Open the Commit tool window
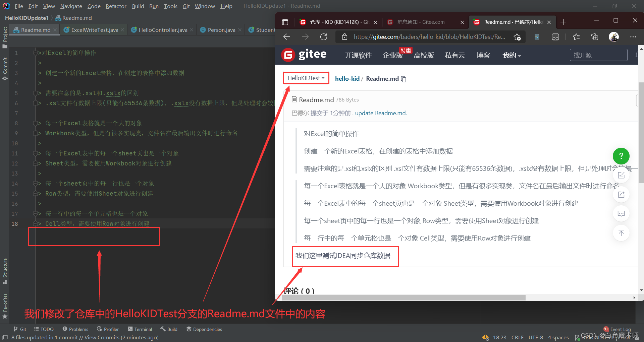 click(5, 68)
